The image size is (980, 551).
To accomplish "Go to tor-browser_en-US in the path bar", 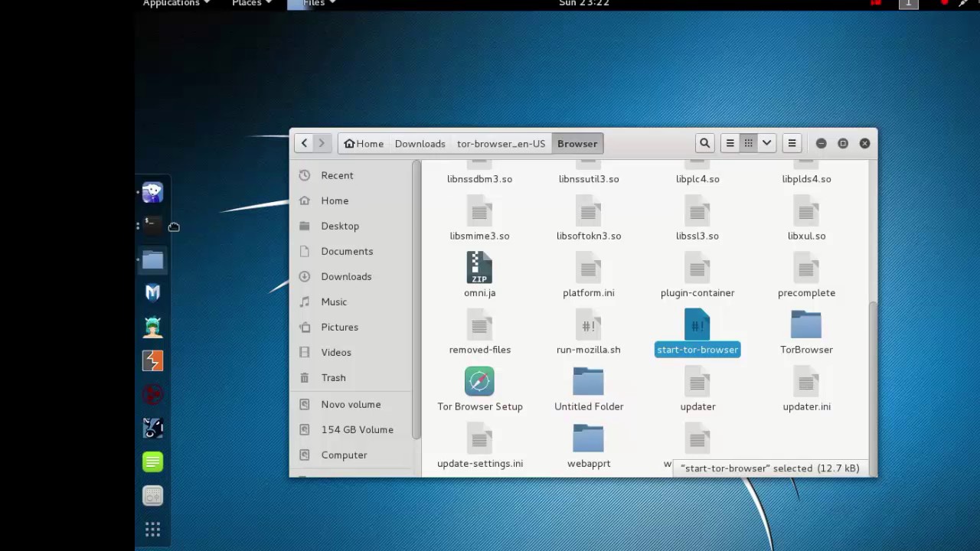I will coord(501,143).
